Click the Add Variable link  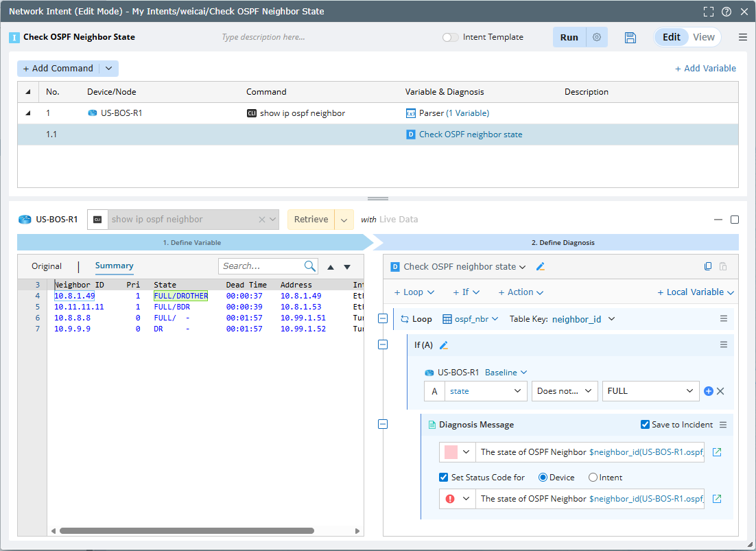coord(705,69)
